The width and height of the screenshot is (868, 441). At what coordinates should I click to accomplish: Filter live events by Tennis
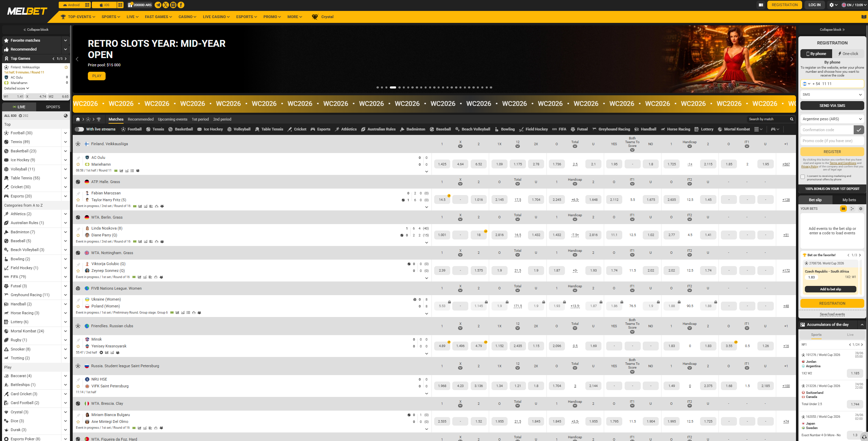coord(155,129)
